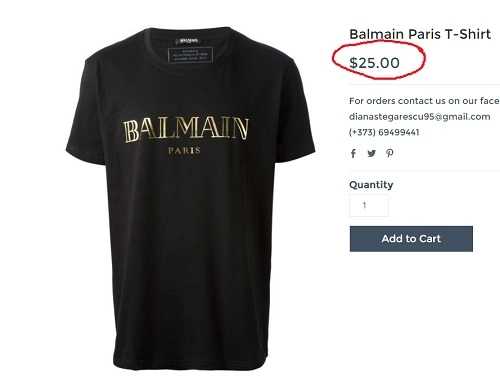The image size is (500, 377).
Task: Click the printed care label inside collar
Action: coord(190,54)
